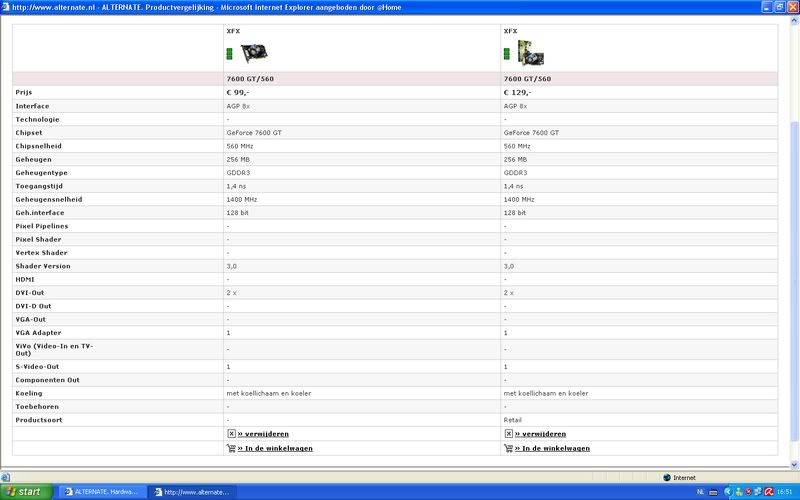
Task: Add the € 99 card via 'In de winkelwagen'
Action: [x=275, y=448]
